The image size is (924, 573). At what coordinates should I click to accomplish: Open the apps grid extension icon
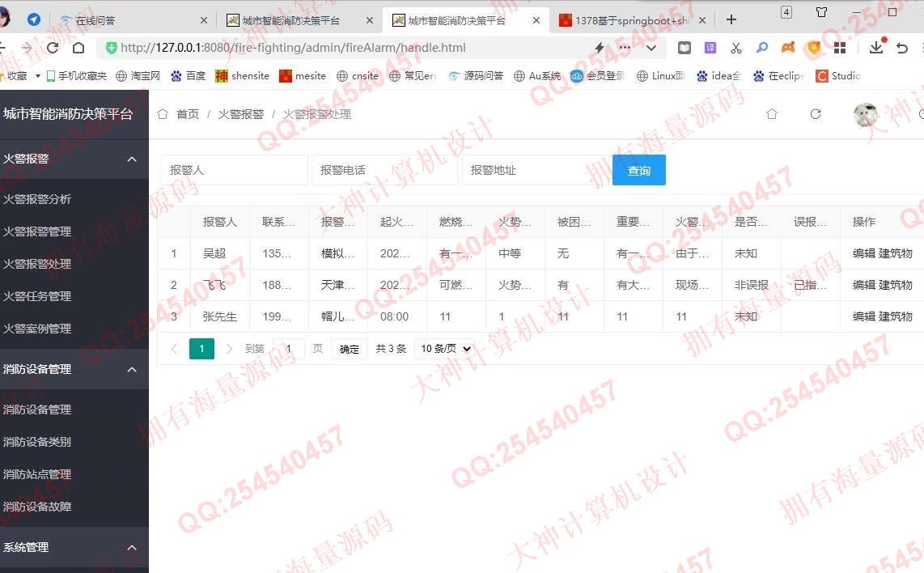point(840,48)
